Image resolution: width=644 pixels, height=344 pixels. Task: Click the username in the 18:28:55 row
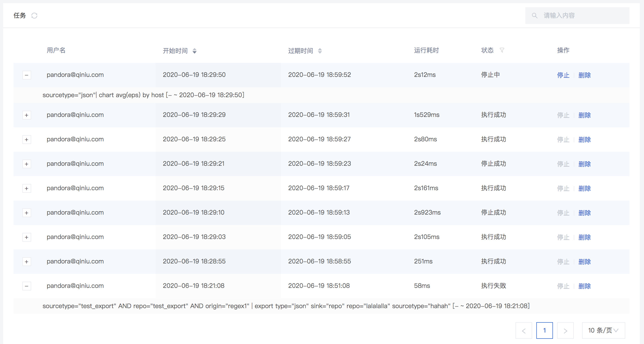pyautogui.click(x=75, y=261)
